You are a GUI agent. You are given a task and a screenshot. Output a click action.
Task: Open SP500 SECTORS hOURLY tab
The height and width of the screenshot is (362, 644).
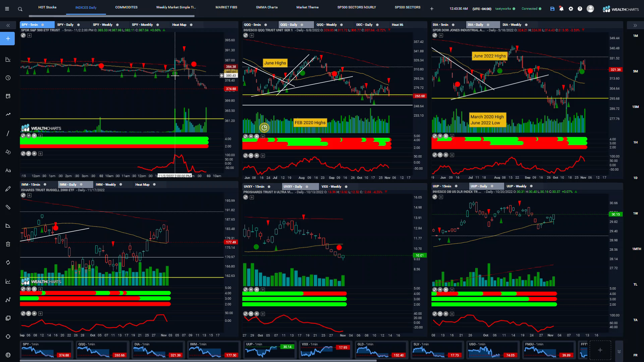357,7
